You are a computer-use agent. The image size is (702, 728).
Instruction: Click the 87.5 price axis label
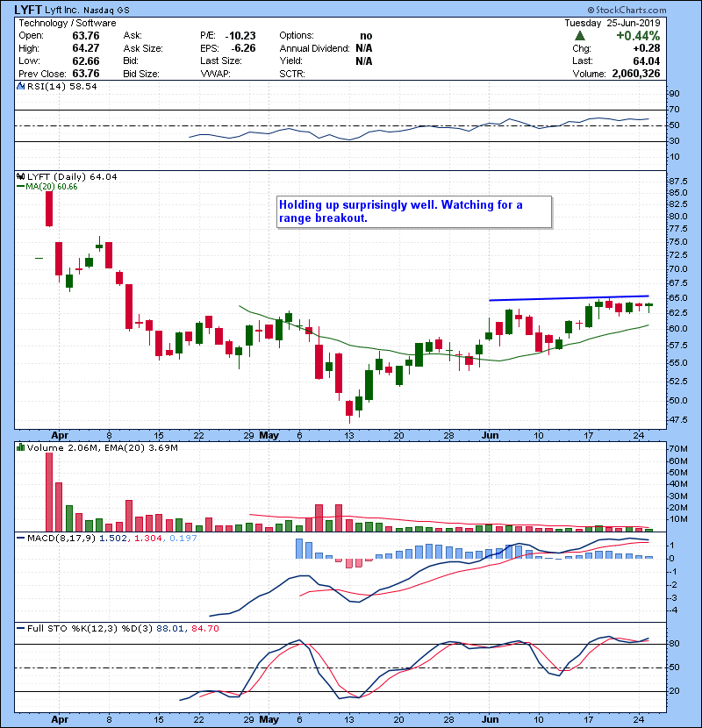[677, 181]
